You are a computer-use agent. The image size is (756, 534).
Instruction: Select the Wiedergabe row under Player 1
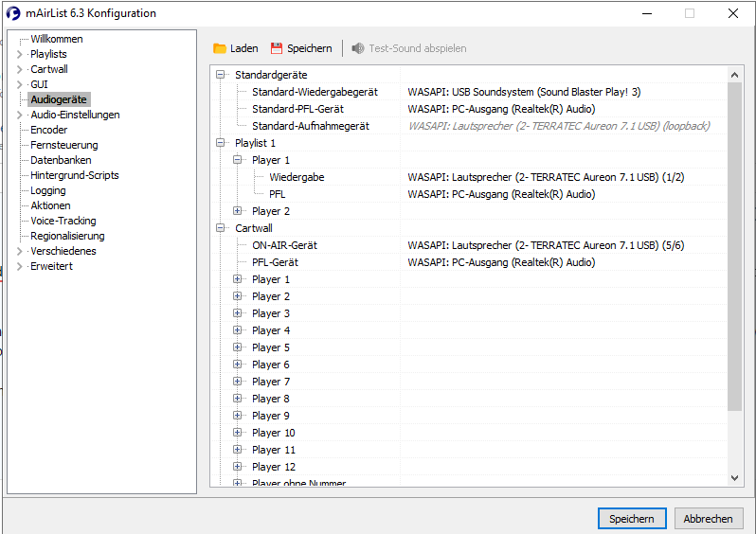click(x=469, y=177)
